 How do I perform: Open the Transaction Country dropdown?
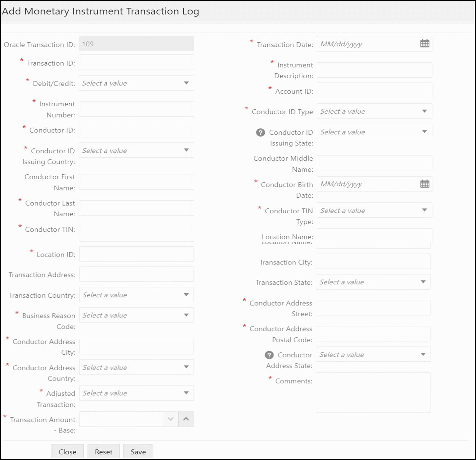pos(186,295)
